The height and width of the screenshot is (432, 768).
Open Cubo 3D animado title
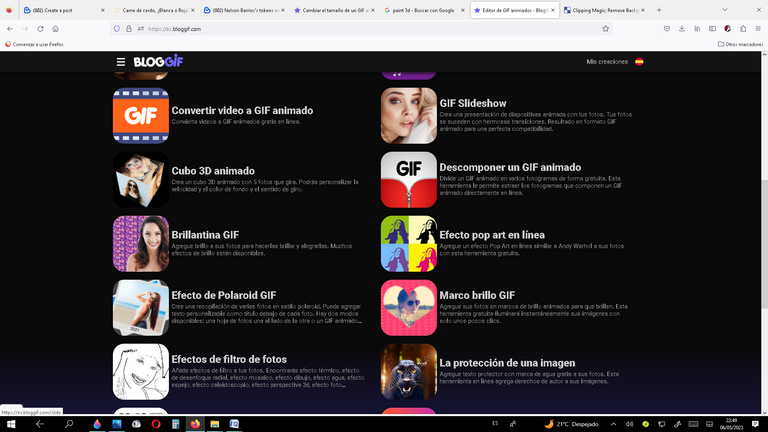point(213,171)
